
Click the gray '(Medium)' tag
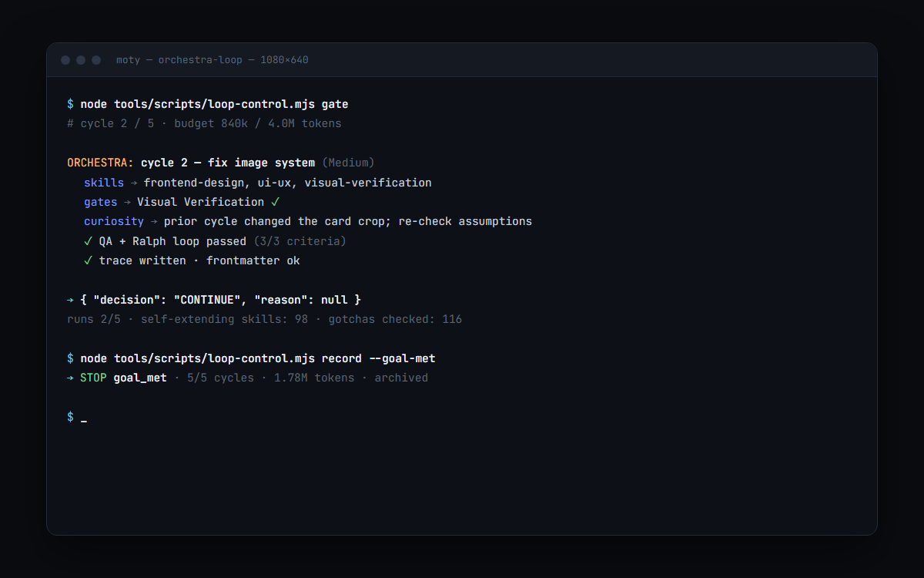coord(348,163)
